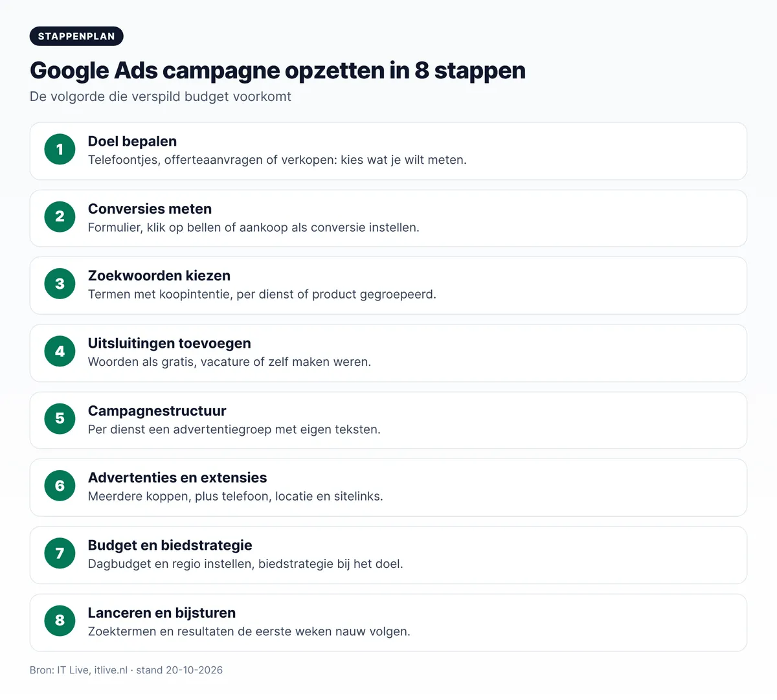Select the 'Uitsluitingen toevoegen' heading
The width and height of the screenshot is (777, 700).
[169, 343]
